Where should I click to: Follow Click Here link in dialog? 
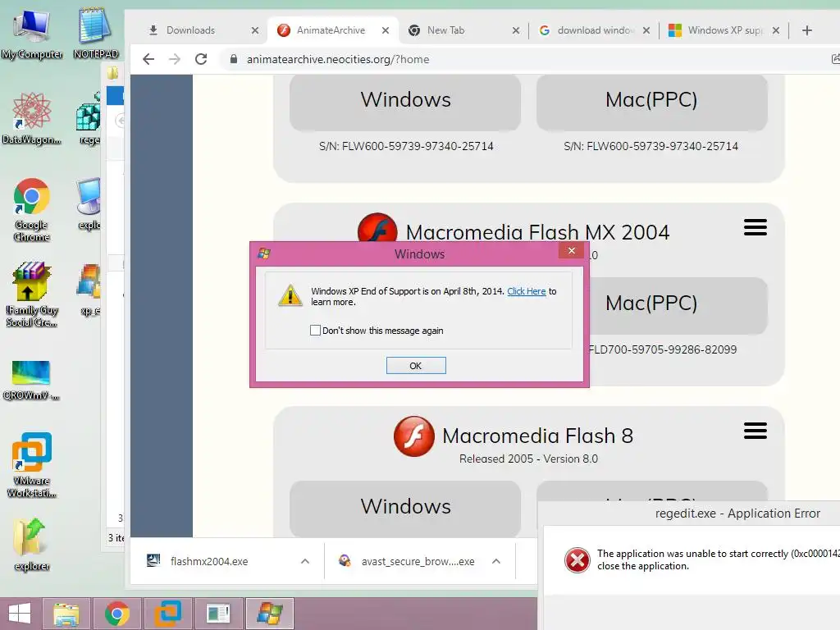[x=526, y=291]
